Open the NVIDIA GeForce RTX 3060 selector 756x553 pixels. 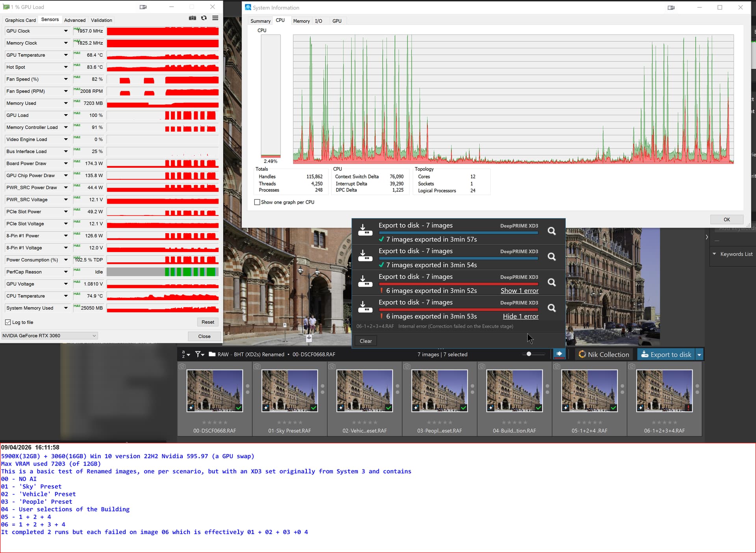(x=49, y=336)
